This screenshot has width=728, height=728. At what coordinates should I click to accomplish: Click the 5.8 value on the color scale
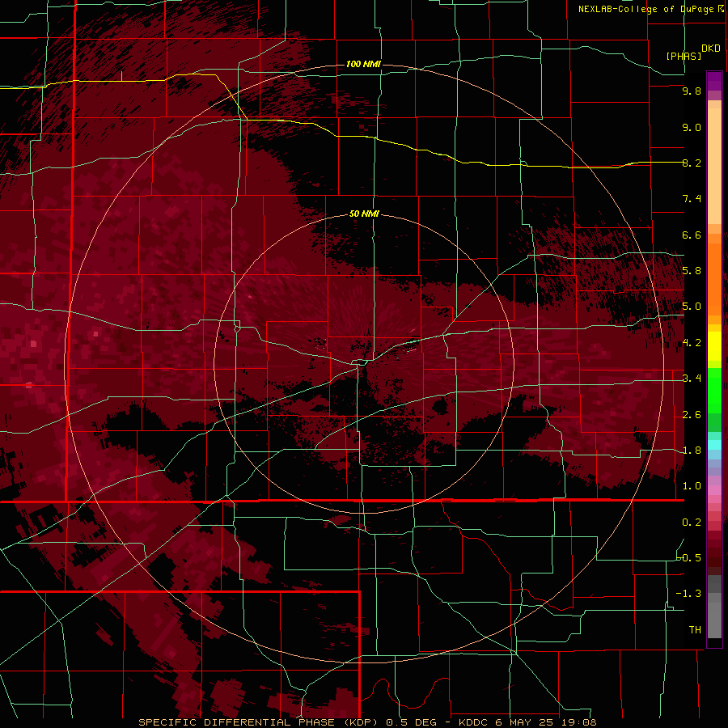pos(692,271)
